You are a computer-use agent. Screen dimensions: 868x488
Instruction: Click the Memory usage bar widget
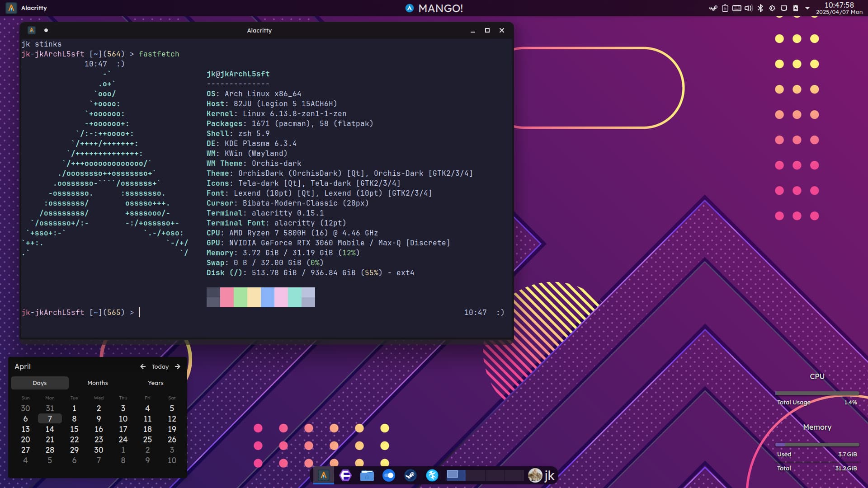point(817,445)
